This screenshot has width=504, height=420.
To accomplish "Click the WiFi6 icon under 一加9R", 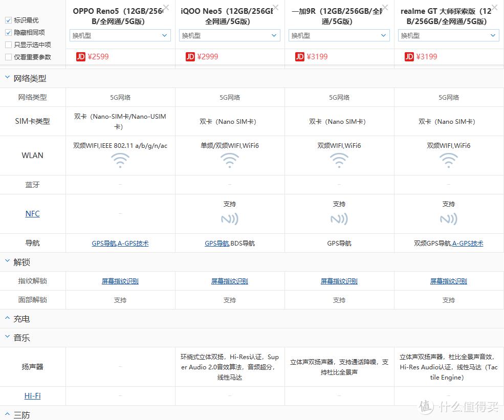I will tap(339, 161).
